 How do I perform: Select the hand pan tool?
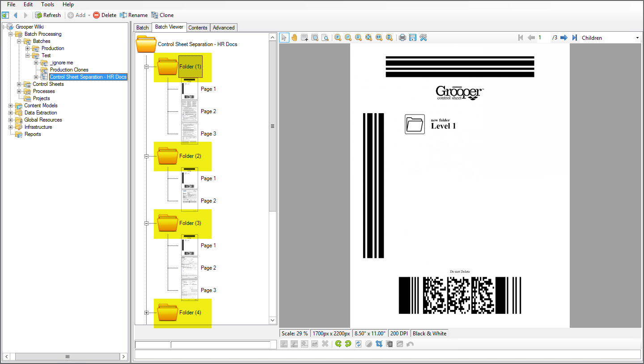pos(294,38)
